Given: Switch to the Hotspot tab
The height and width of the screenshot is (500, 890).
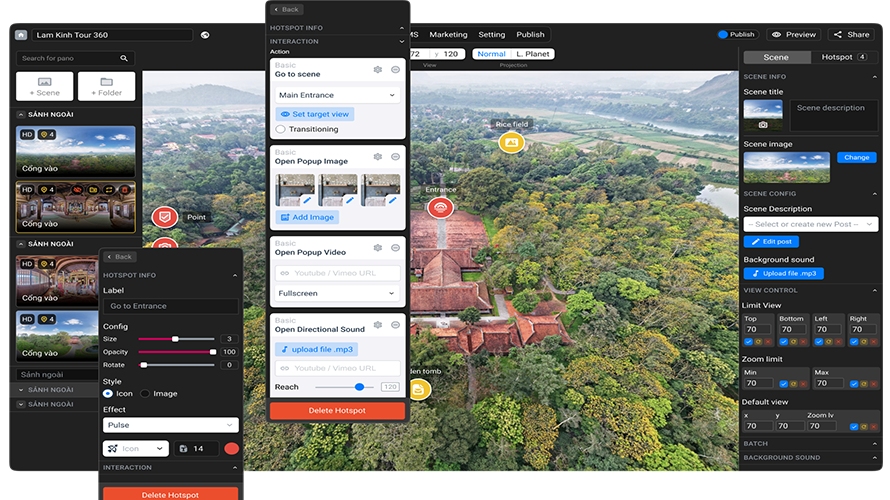Looking at the screenshot, I should coord(844,57).
